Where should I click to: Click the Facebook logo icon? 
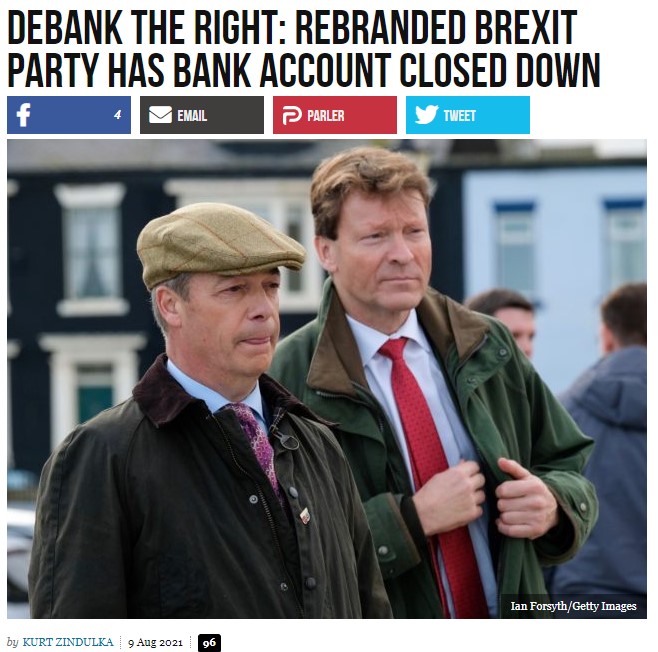[x=24, y=115]
